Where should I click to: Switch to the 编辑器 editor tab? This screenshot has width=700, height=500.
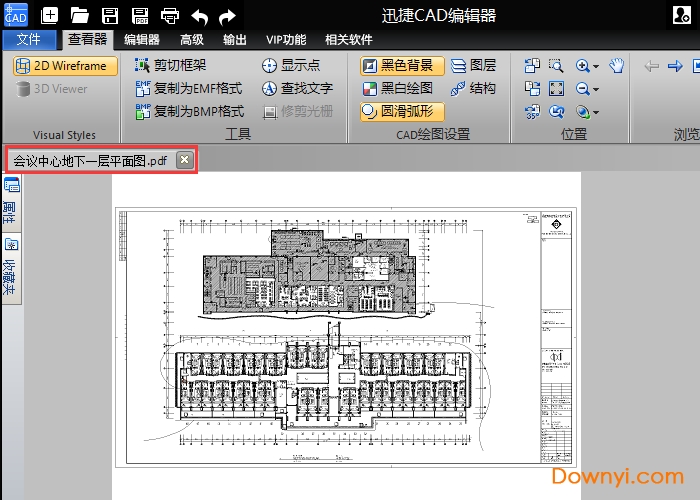(142, 40)
